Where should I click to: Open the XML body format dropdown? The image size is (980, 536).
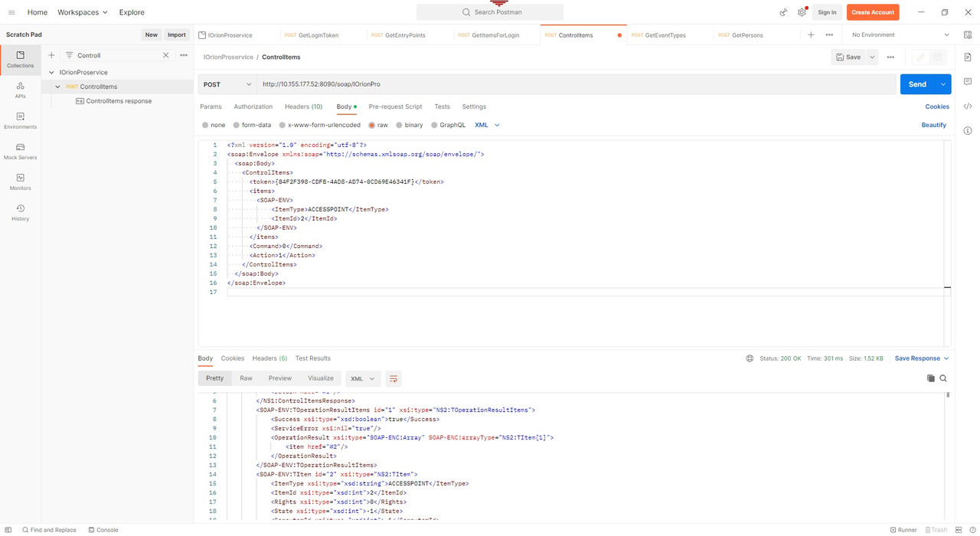(x=487, y=125)
